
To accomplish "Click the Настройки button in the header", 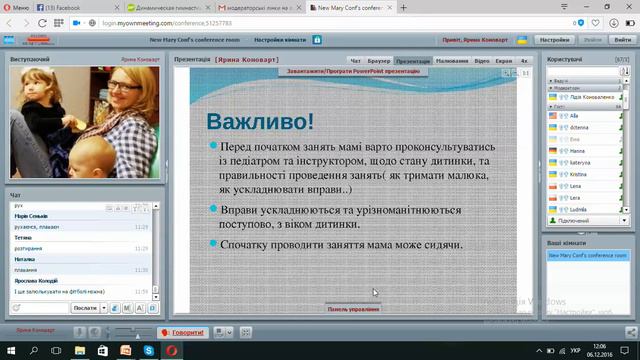I will pyautogui.click(x=554, y=40).
